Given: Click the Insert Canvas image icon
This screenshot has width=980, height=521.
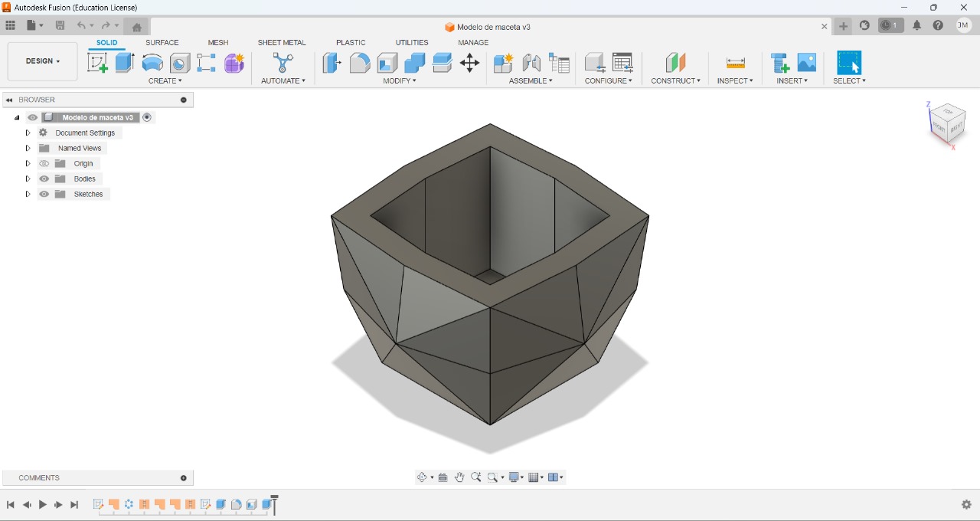Looking at the screenshot, I should tap(807, 63).
